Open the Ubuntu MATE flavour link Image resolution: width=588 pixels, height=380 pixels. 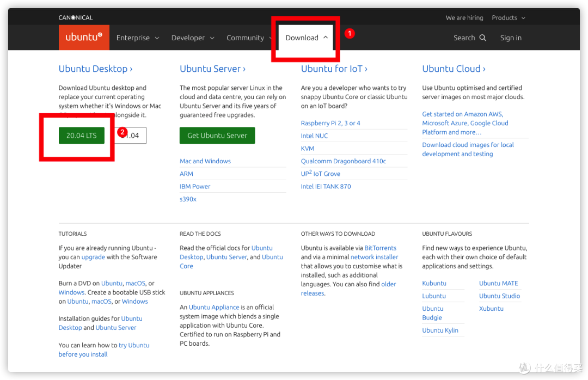pyautogui.click(x=498, y=283)
